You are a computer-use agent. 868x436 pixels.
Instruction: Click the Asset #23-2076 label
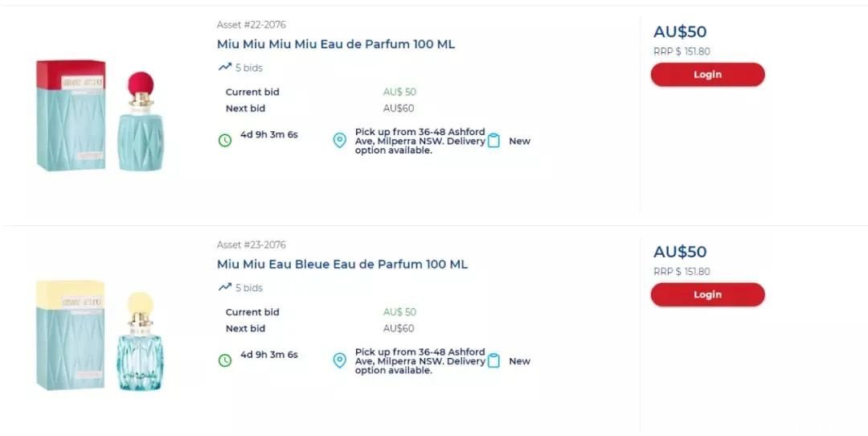tap(252, 245)
